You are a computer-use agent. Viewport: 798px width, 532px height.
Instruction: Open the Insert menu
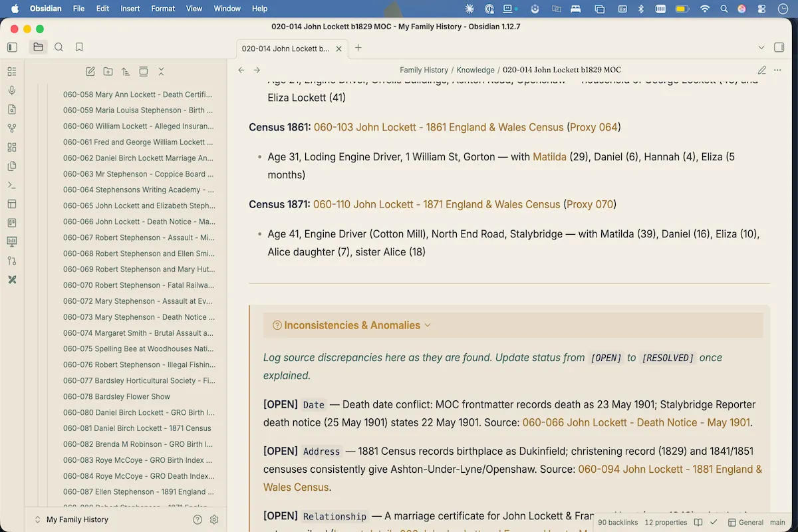130,9
